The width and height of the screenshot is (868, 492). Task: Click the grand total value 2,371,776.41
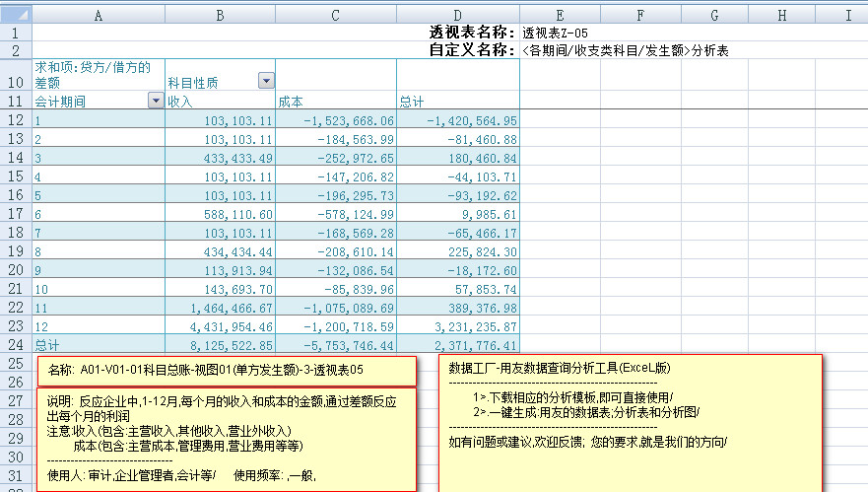click(459, 345)
